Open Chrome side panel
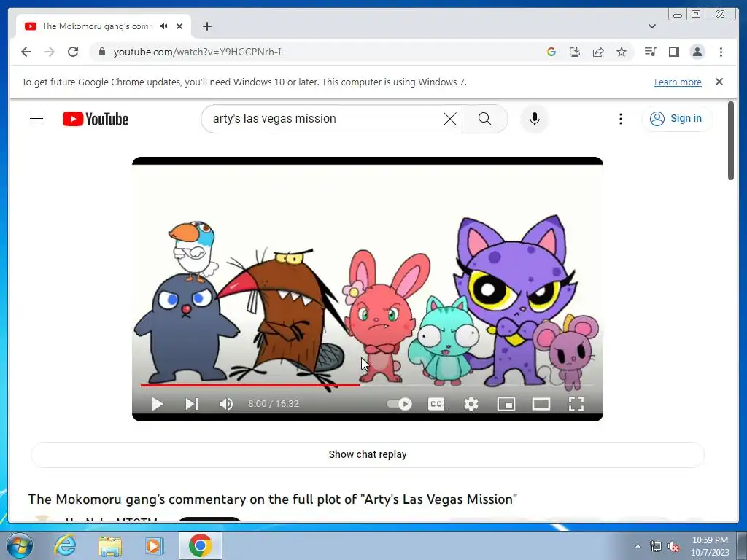Viewport: 747px width, 560px height. click(x=673, y=52)
